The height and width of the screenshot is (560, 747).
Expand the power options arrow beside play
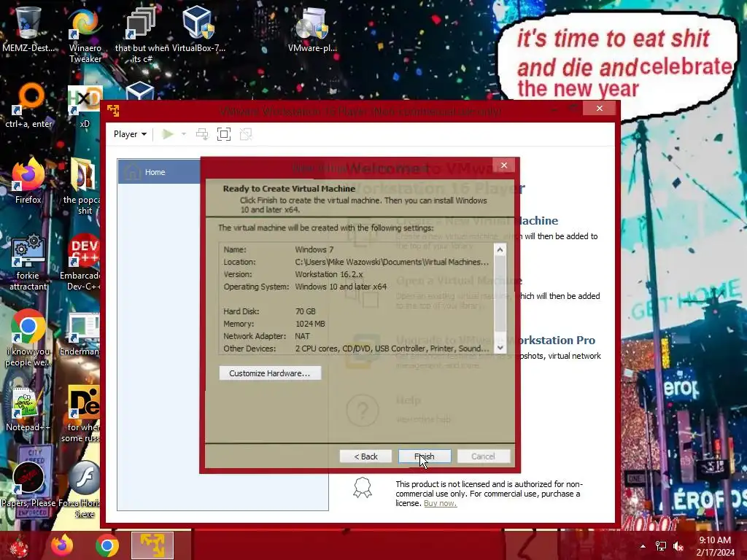[x=184, y=134]
